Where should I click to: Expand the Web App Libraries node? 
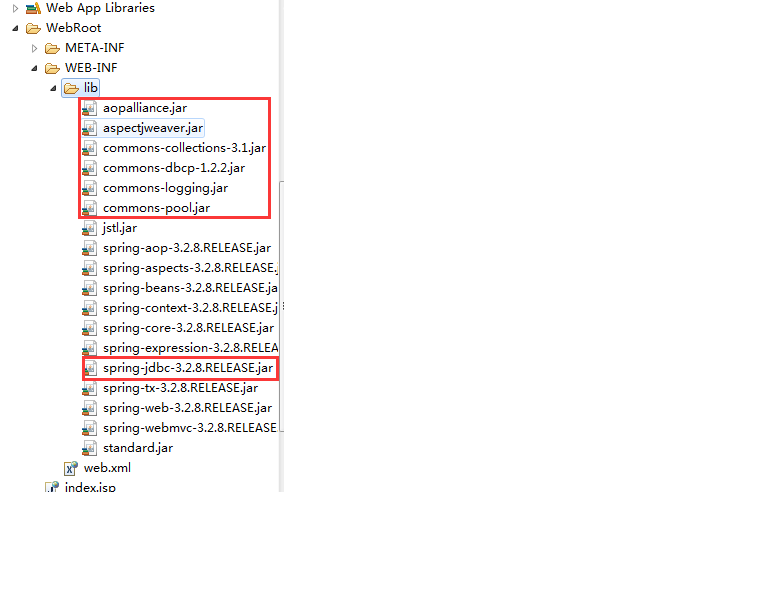[x=15, y=8]
